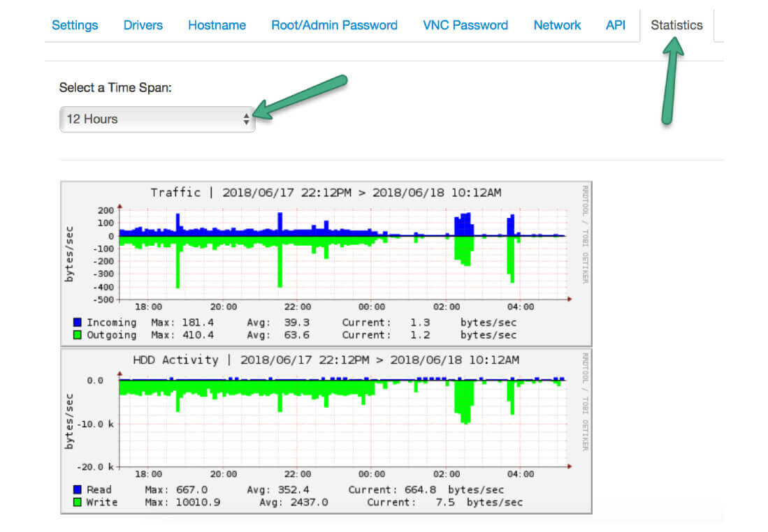Click the Read 'Max: 667.0' value

click(176, 490)
